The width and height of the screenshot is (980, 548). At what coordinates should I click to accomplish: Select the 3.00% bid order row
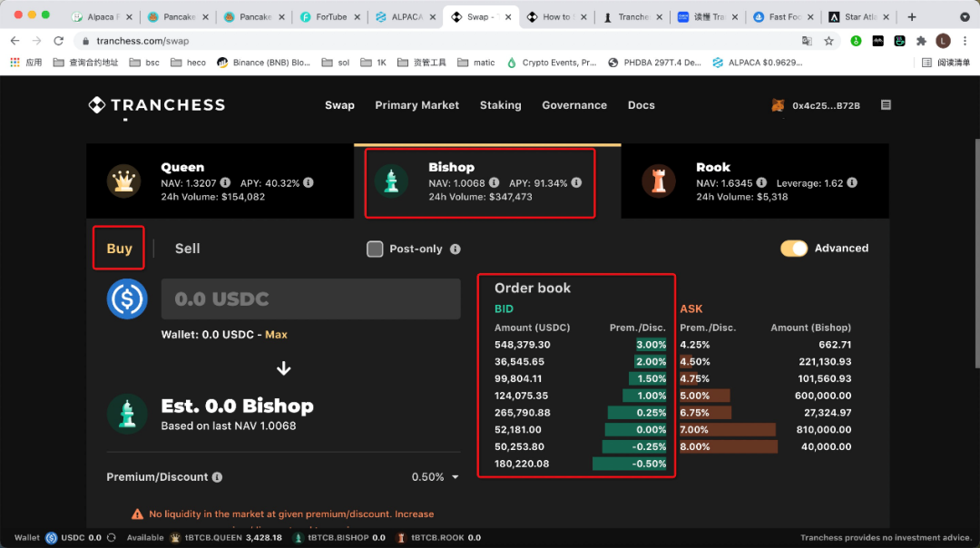pos(580,344)
